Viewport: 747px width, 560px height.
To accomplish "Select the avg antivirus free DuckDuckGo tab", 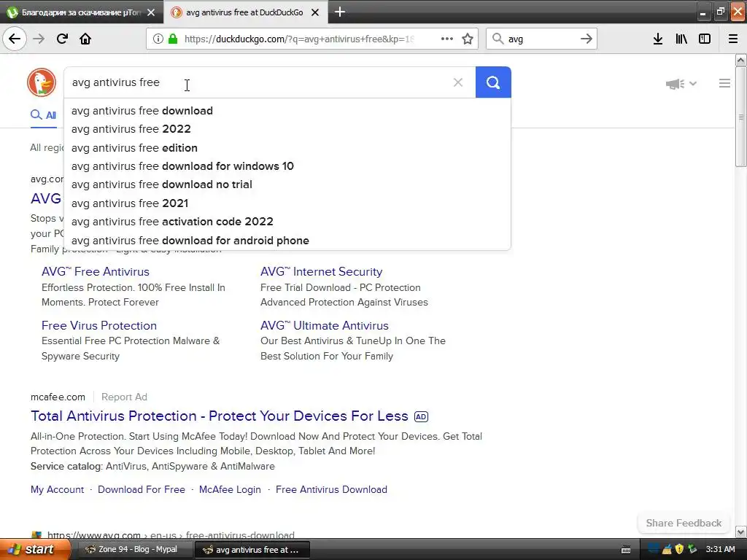I will [245, 12].
